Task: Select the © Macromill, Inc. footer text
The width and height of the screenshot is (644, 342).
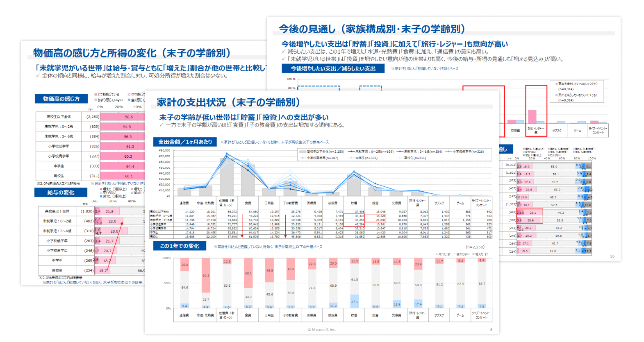Action: [322, 330]
